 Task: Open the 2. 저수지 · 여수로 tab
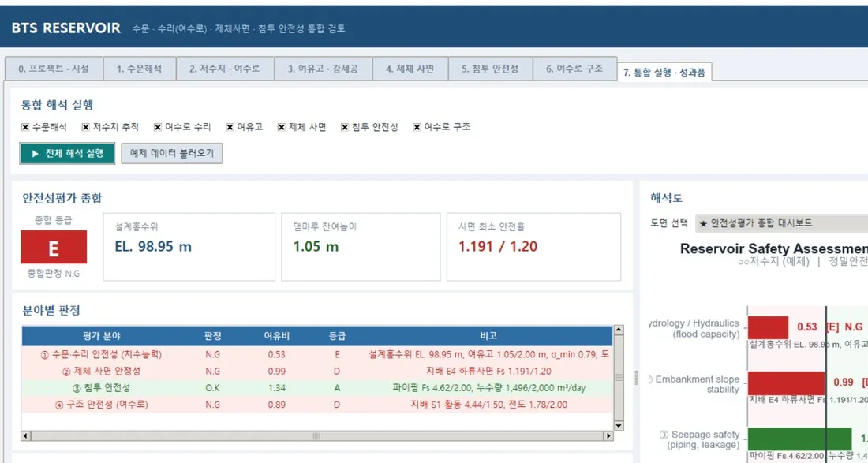(225, 69)
